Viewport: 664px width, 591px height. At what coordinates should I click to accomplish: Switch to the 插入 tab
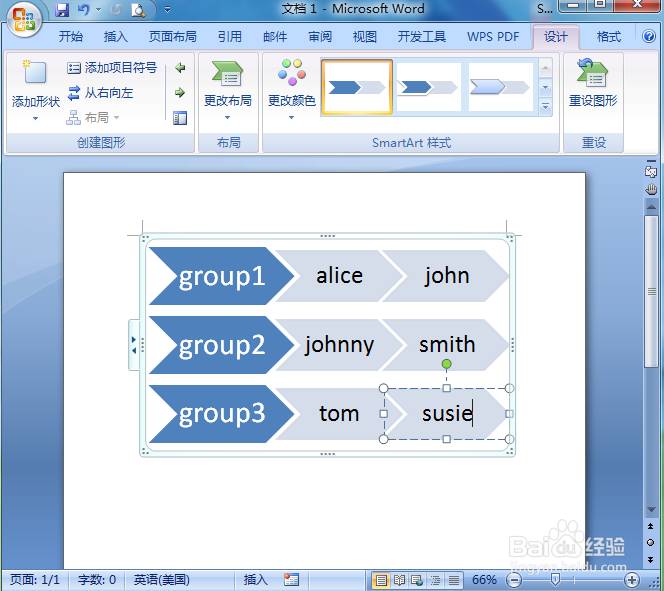pos(116,37)
